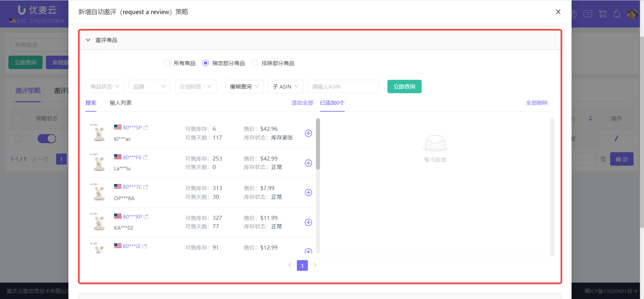This screenshot has width=644, height=299.
Task: Select the 指定部分商品 radio option
Action: pos(206,63)
